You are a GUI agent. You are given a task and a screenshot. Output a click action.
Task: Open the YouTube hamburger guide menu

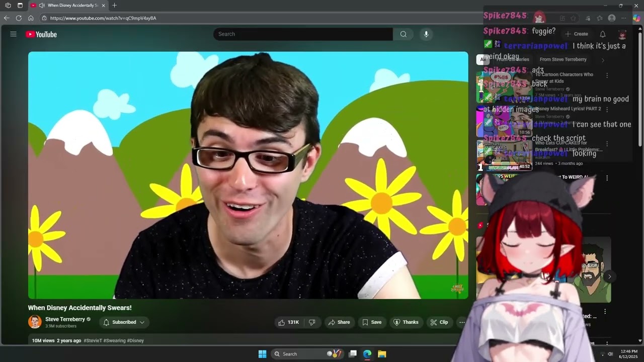pyautogui.click(x=14, y=34)
